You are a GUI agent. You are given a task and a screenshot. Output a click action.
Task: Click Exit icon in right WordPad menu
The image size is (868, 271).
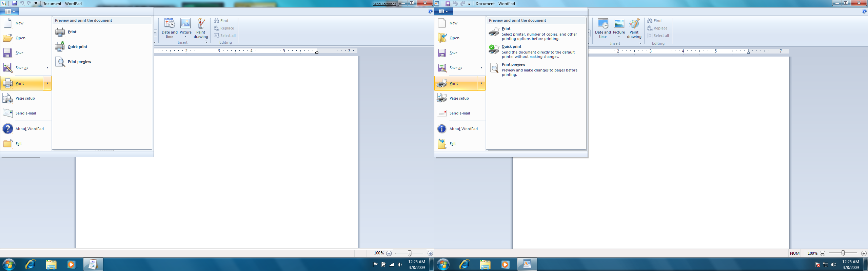442,144
